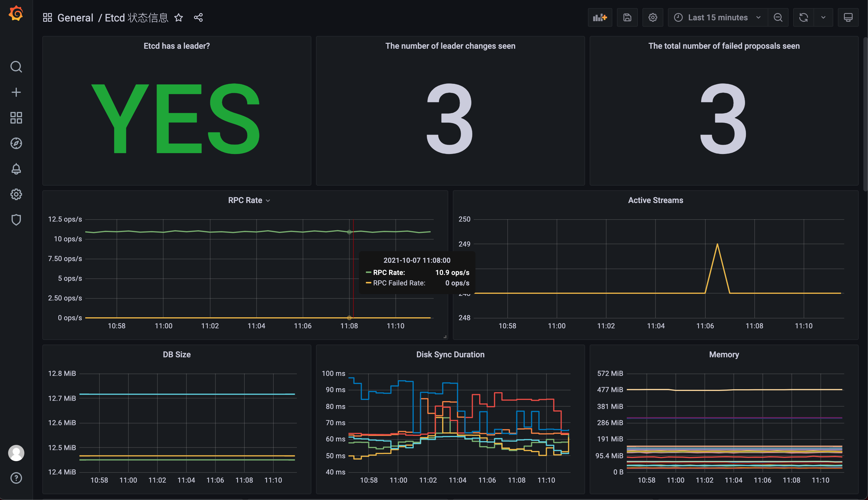
Task: Click the Etcd 状态信息 dashboard title
Action: [x=137, y=17]
